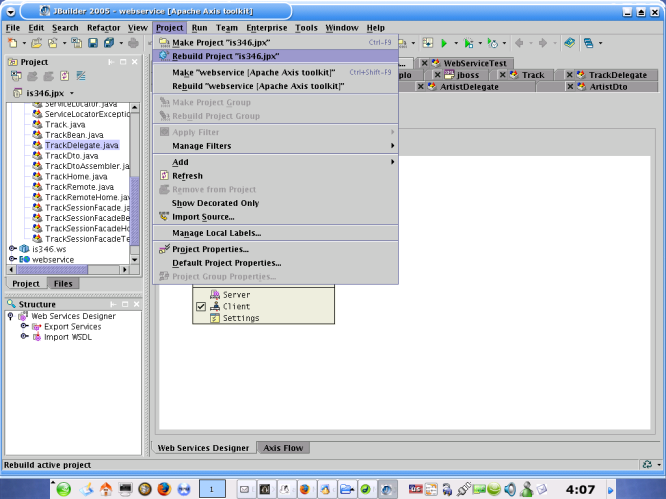Open Firefox from the taskbar
Screen dimensions: 666x499
click(163, 489)
